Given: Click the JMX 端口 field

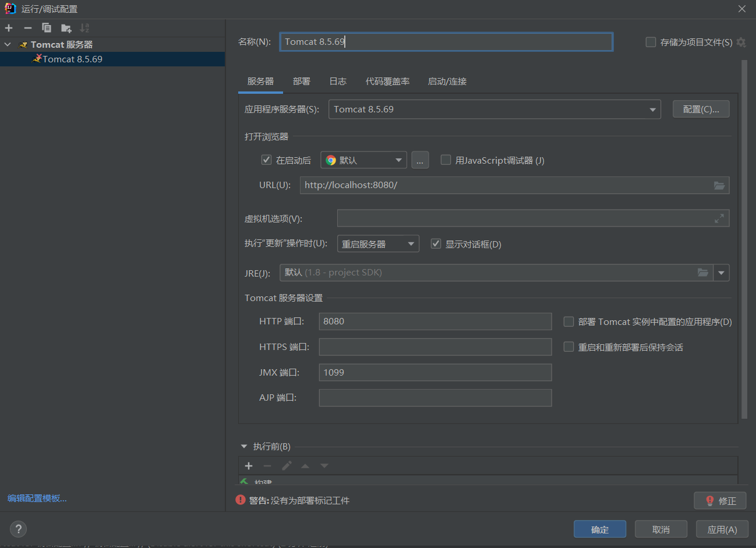Looking at the screenshot, I should (435, 373).
